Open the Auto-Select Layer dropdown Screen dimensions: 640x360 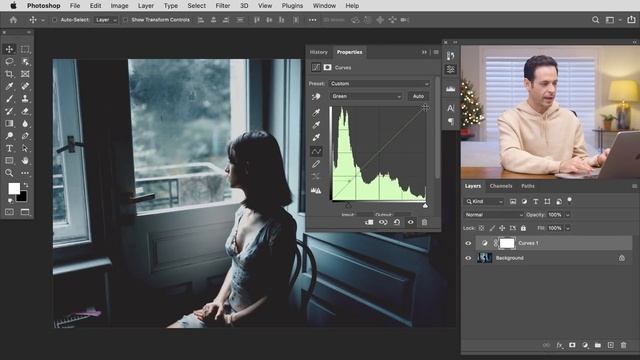(x=106, y=20)
